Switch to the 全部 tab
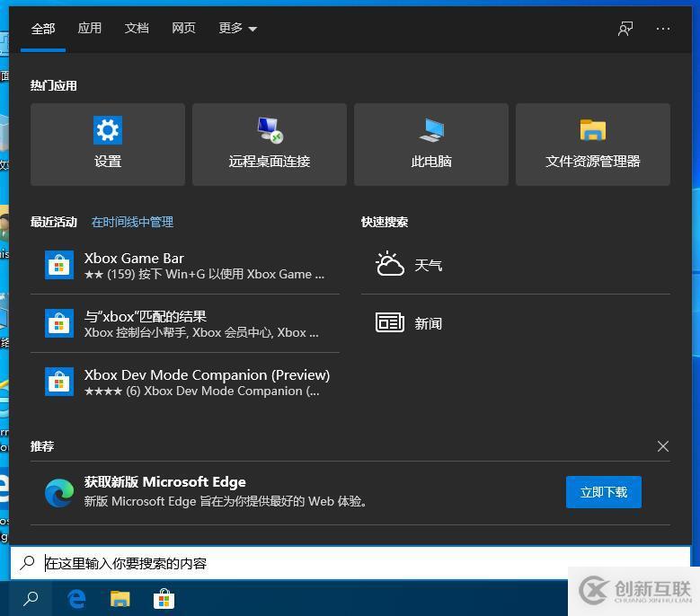This screenshot has height=616, width=700. pyautogui.click(x=43, y=29)
